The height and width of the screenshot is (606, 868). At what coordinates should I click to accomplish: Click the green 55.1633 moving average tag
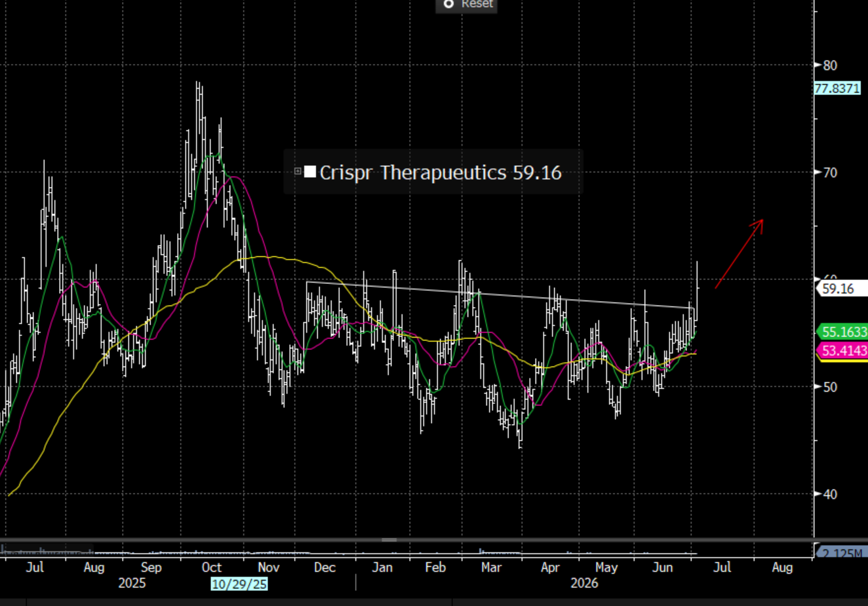(x=842, y=332)
